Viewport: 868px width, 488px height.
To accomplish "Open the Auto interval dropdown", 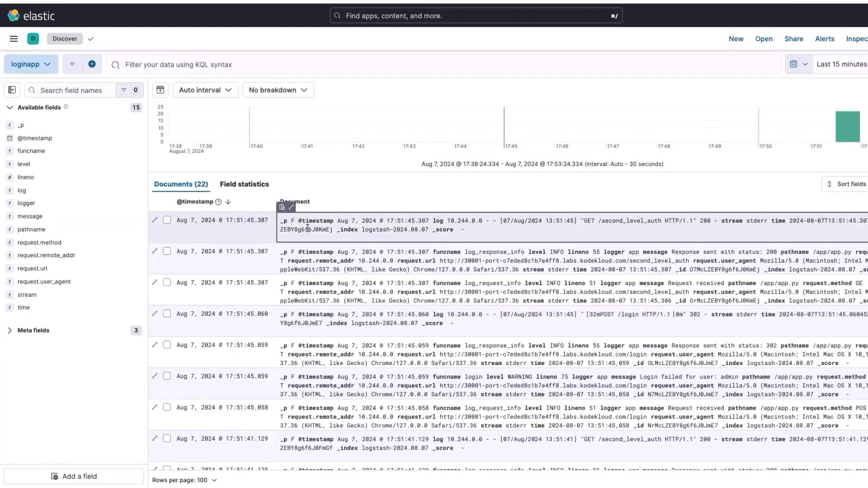I will (205, 90).
